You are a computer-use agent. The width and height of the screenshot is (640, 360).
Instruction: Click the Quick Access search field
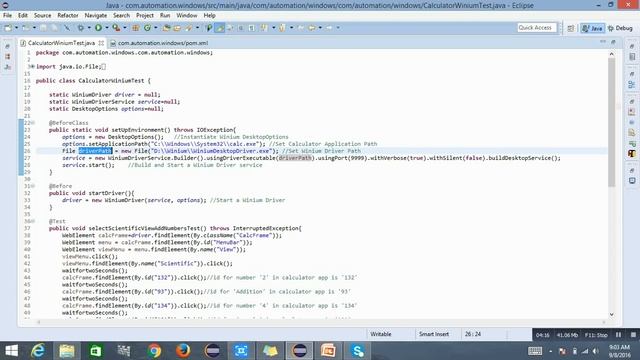coord(536,28)
